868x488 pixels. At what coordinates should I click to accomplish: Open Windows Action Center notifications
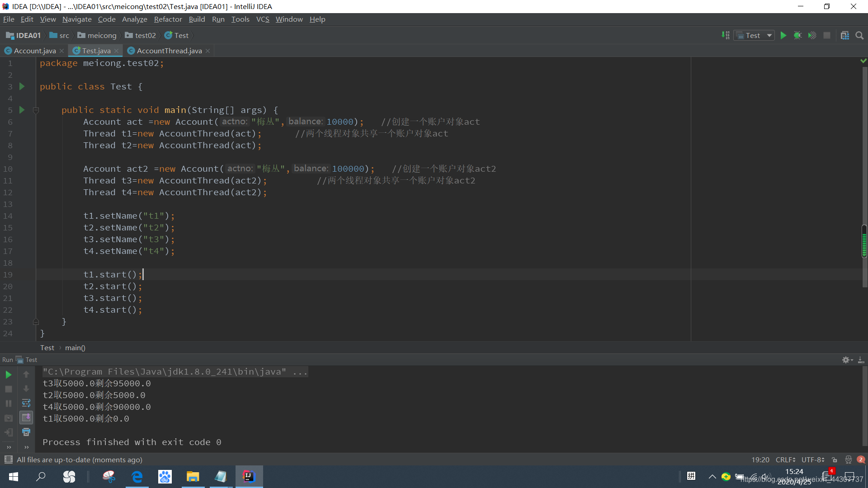(849, 477)
